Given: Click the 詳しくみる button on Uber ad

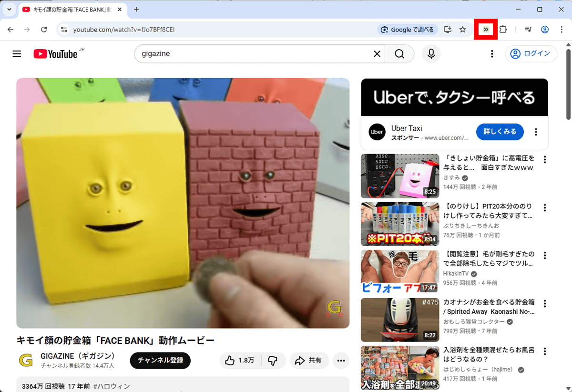Looking at the screenshot, I should tap(500, 132).
